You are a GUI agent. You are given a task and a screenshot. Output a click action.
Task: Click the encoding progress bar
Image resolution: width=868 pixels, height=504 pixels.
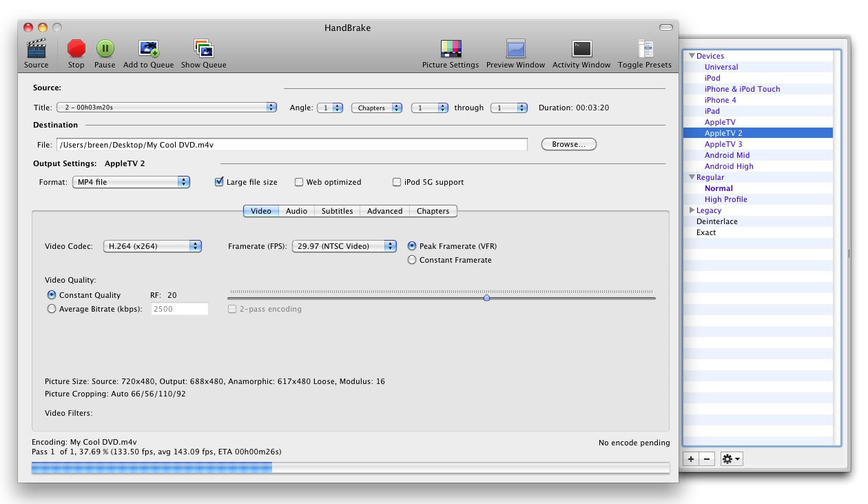coord(351,468)
